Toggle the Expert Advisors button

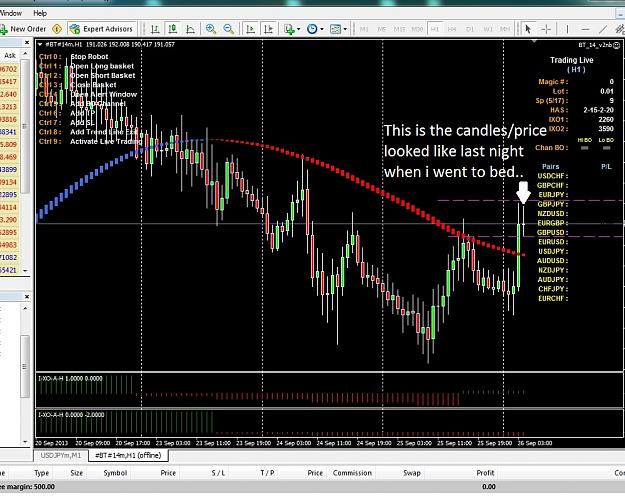[x=102, y=29]
